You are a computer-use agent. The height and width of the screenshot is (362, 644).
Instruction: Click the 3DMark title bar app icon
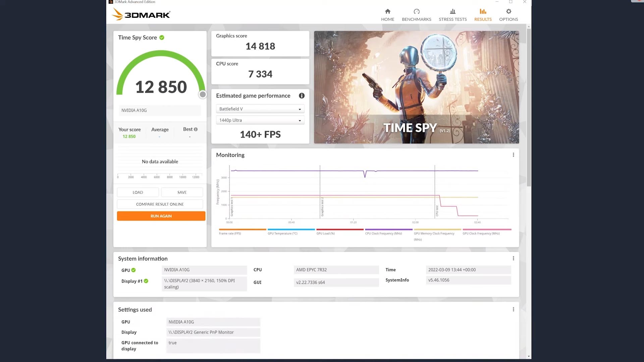coord(111,2)
